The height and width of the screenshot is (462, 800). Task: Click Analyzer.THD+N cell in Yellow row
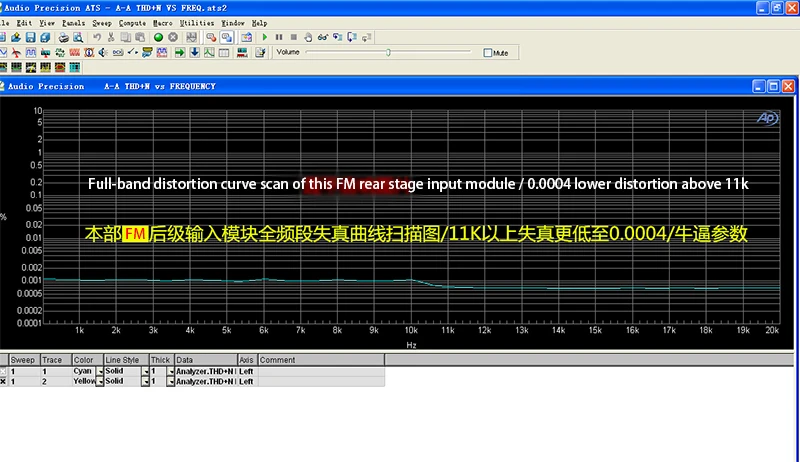tap(206, 381)
